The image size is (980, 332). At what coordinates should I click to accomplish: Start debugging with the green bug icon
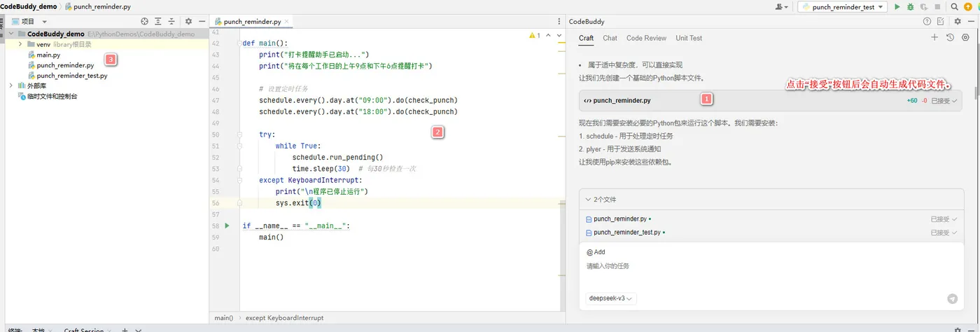(x=911, y=6)
